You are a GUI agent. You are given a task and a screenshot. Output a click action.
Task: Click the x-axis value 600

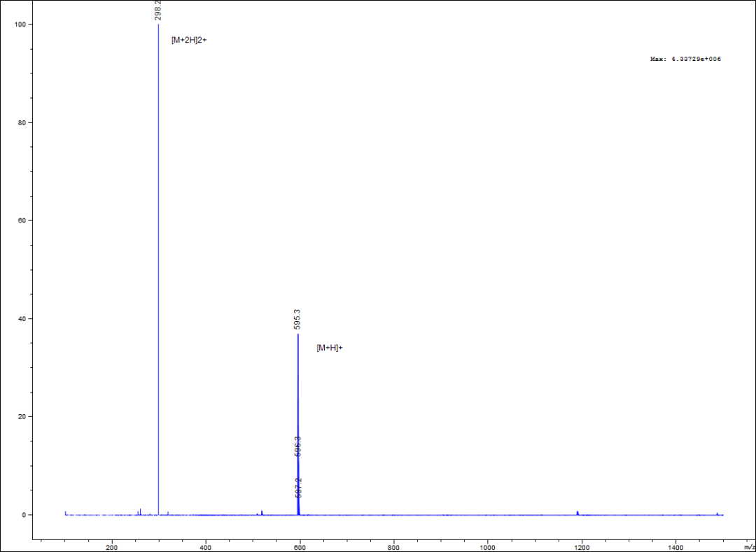tap(300, 547)
